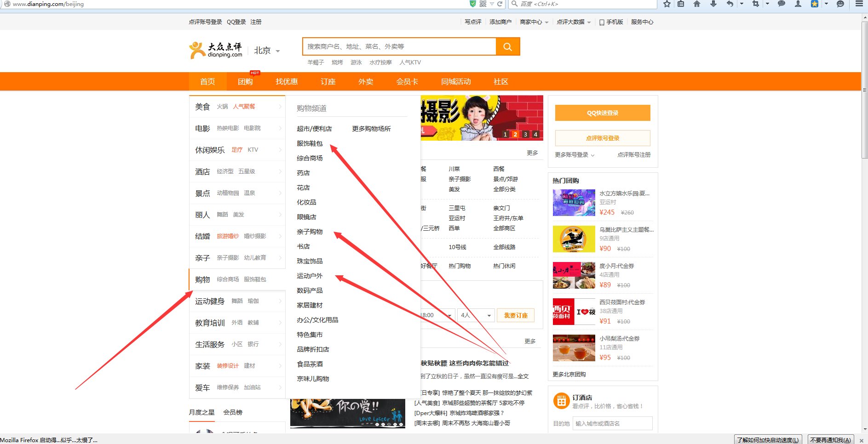Open the Firefox hamburger menu

[x=858, y=4]
